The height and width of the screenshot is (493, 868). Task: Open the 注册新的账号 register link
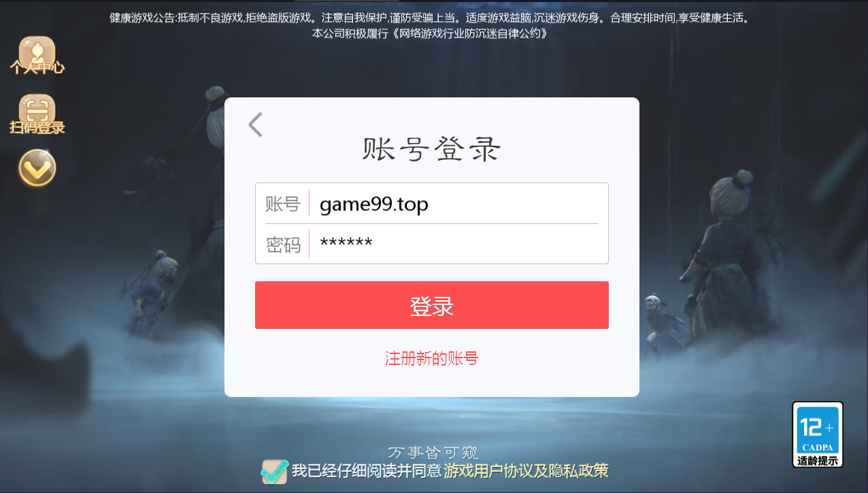pos(431,358)
